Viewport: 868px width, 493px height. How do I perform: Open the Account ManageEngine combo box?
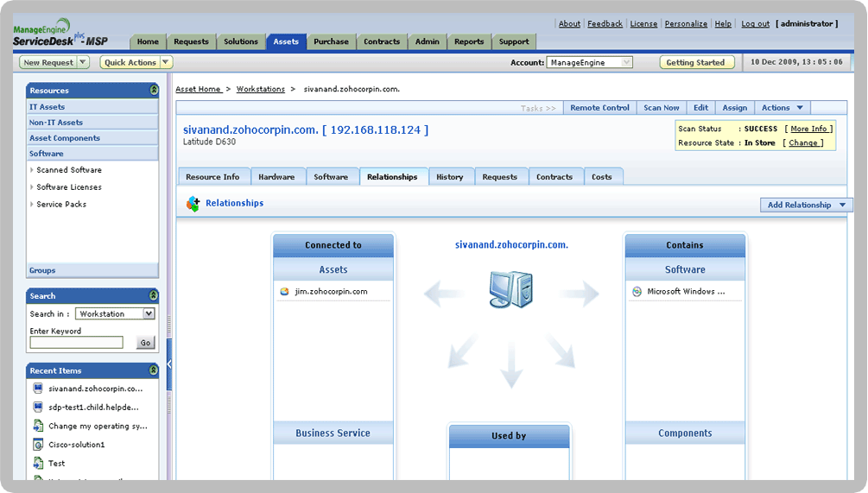pyautogui.click(x=589, y=62)
